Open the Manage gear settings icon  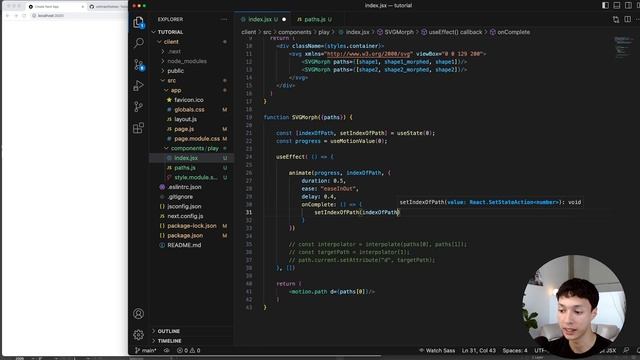pos(138,335)
